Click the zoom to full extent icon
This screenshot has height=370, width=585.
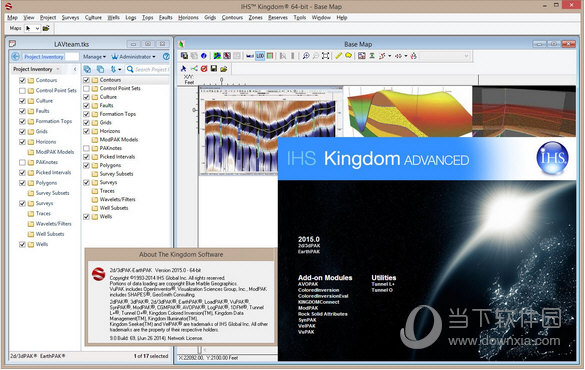coord(326,56)
